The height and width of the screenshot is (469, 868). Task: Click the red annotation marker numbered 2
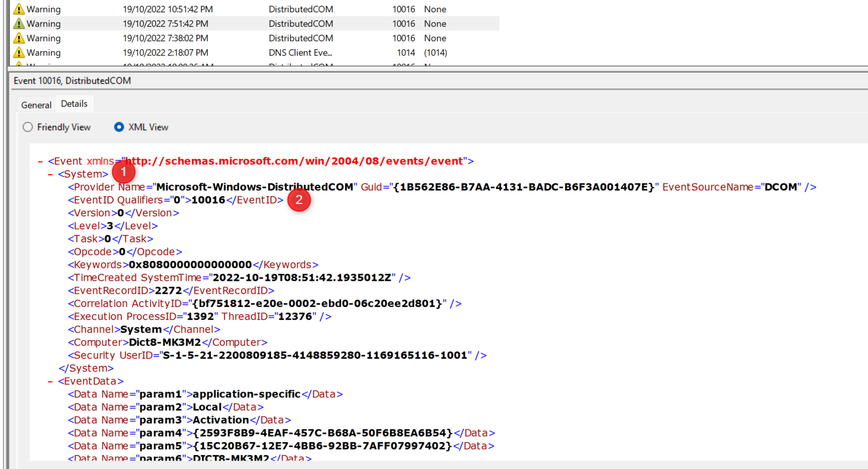299,199
